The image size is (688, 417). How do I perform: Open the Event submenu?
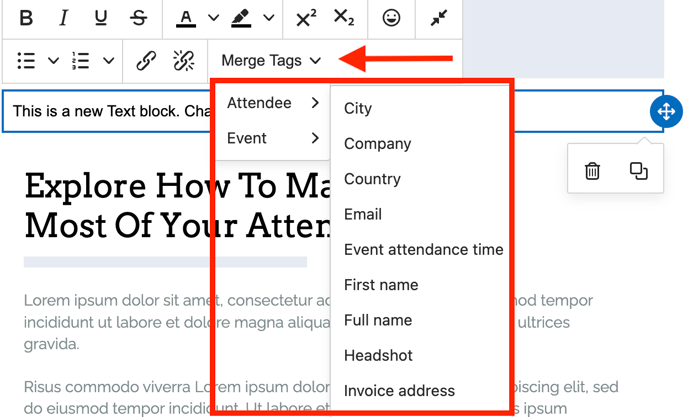point(272,138)
